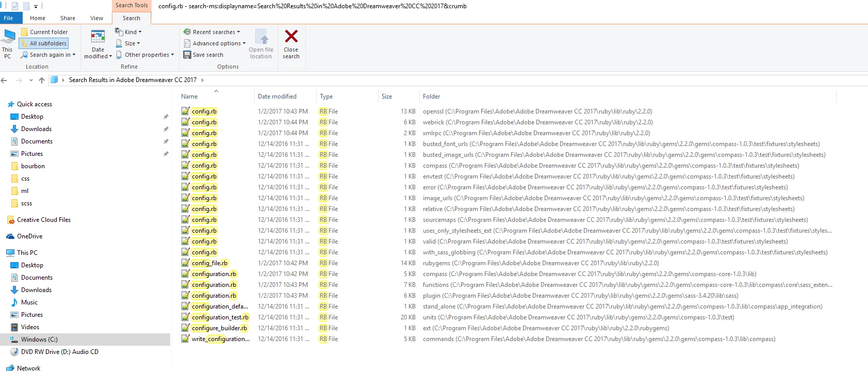The width and height of the screenshot is (868, 371).
Task: Select OneDrive in navigation pane
Action: 29,236
